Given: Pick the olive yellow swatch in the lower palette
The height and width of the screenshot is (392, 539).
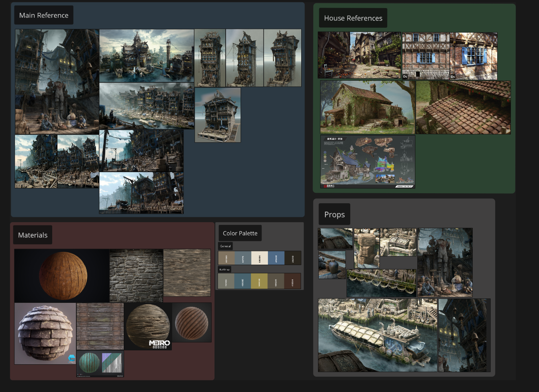Looking at the screenshot, I should (259, 281).
